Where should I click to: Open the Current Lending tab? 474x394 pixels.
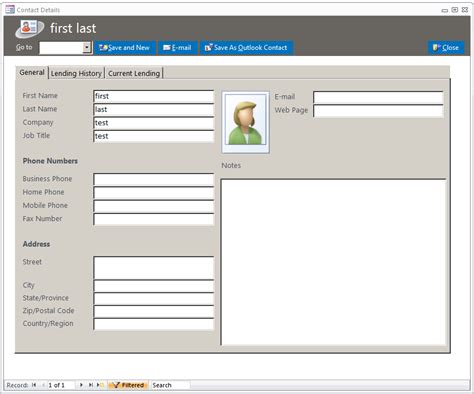134,73
